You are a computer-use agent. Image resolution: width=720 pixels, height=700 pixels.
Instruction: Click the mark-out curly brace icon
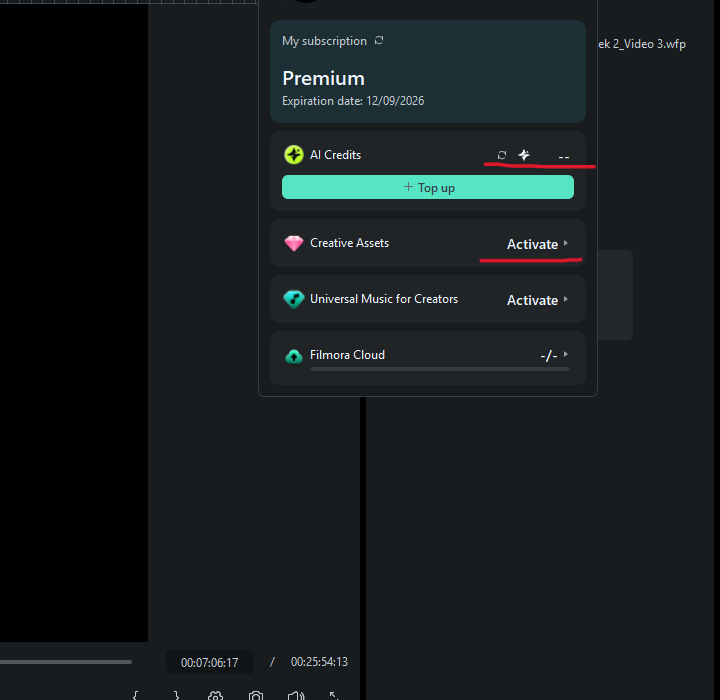click(176, 695)
